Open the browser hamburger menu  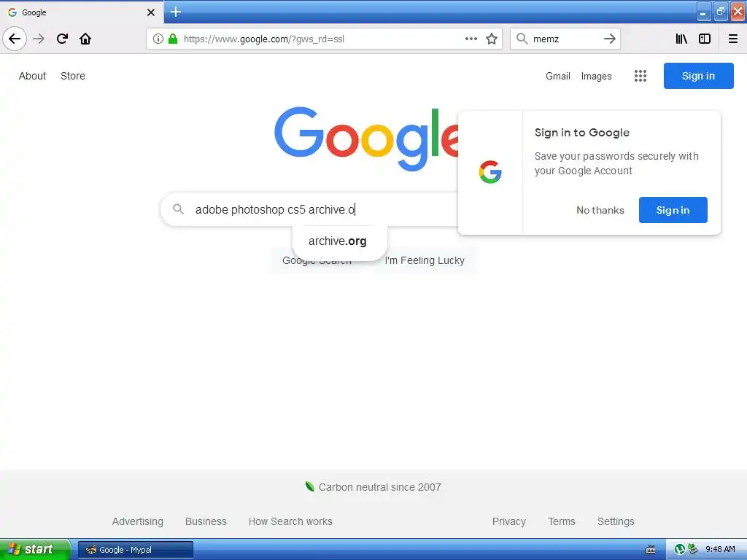[733, 39]
